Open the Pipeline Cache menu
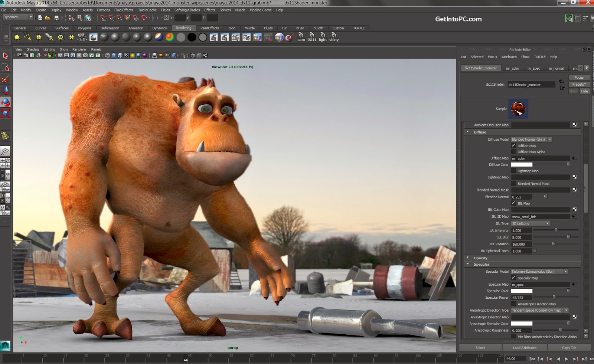Viewport: 594px width, 364px height. pos(261,10)
